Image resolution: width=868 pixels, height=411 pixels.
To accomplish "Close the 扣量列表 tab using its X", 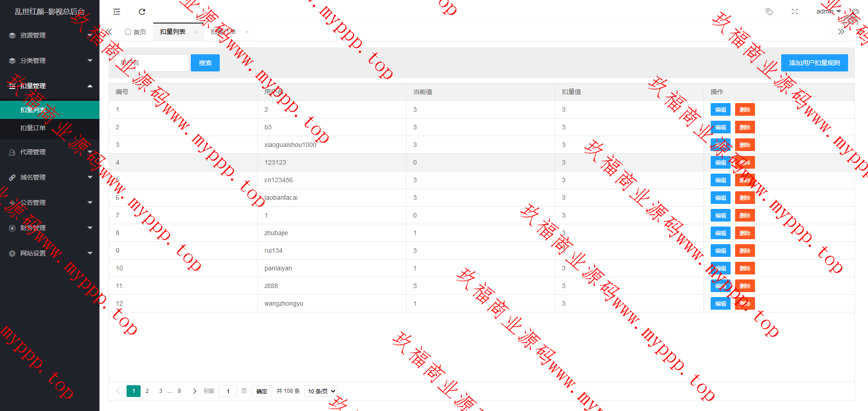I will tap(196, 32).
